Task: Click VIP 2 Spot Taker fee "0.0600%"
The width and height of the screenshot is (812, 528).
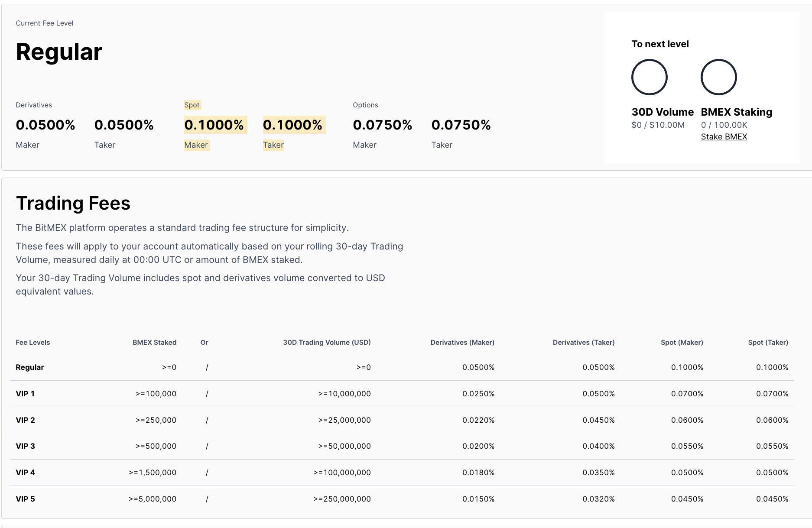Action: [x=772, y=420]
